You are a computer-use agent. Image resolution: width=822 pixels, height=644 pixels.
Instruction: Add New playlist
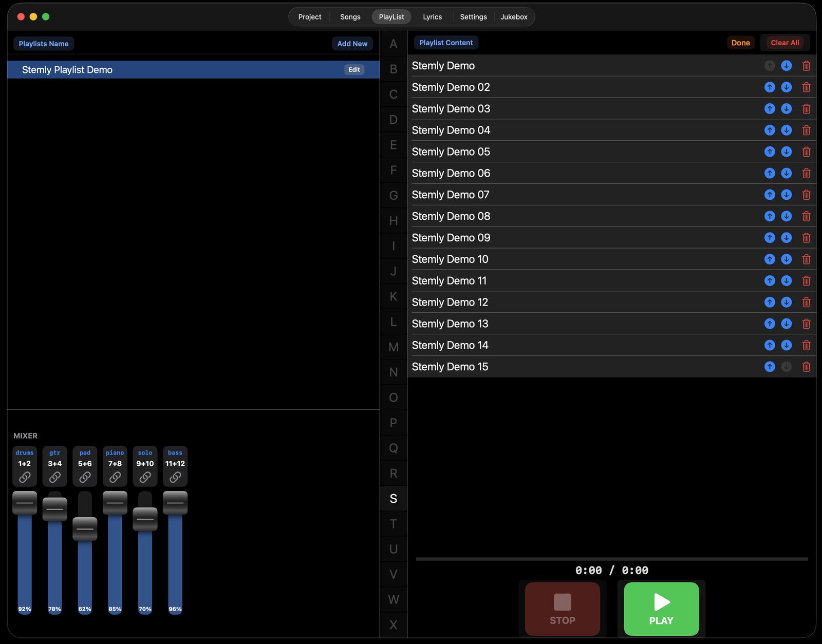pos(352,44)
